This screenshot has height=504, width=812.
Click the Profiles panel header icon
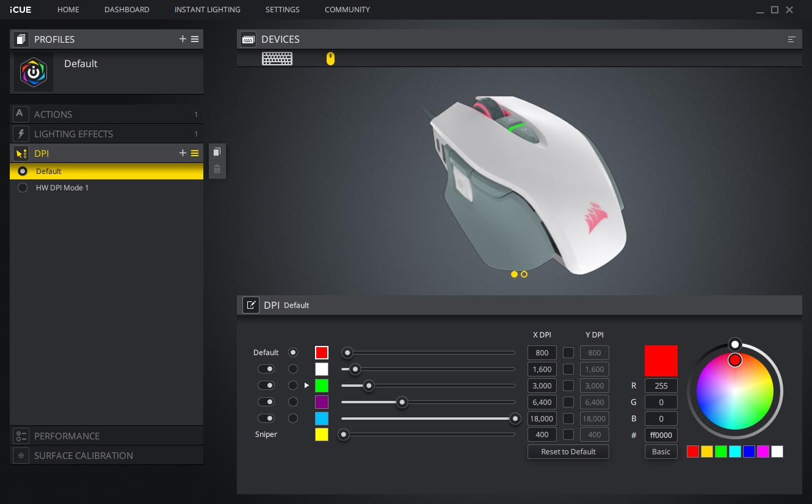point(21,39)
